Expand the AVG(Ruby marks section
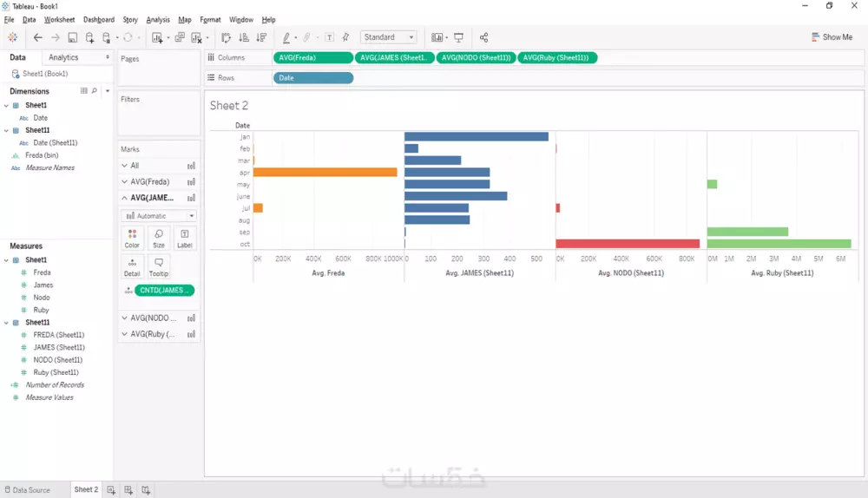Screen dimensions: 868x498 pyautogui.click(x=124, y=334)
